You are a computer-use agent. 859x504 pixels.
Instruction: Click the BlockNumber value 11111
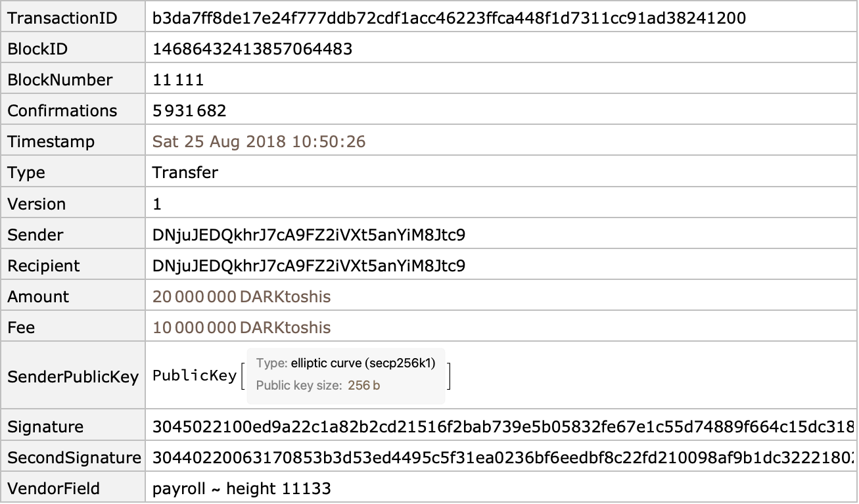tap(178, 80)
